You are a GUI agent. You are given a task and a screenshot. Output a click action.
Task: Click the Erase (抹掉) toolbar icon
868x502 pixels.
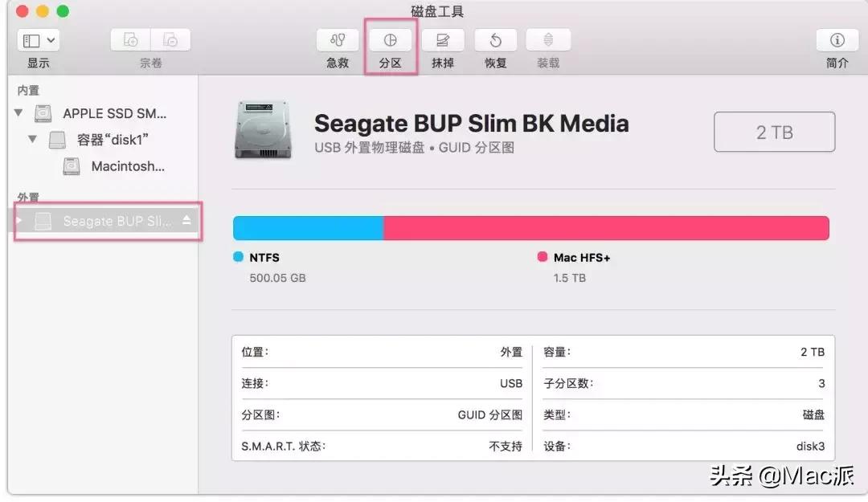[x=443, y=40]
